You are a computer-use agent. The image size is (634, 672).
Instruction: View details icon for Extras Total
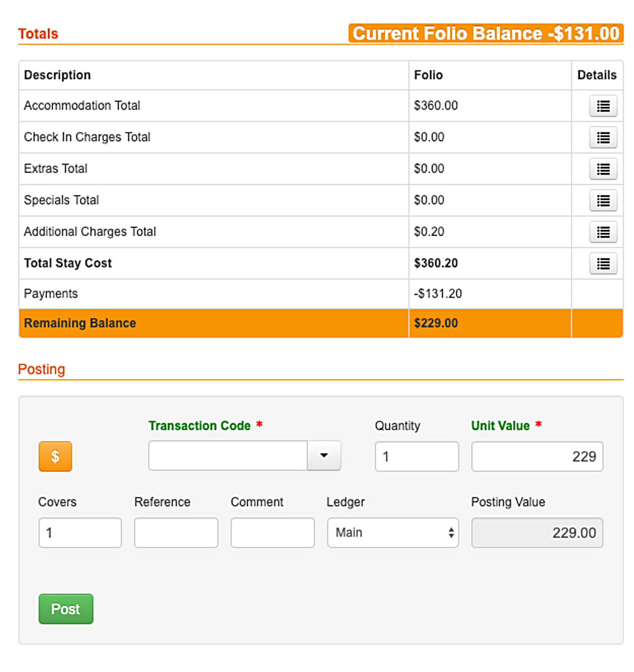coord(603,169)
